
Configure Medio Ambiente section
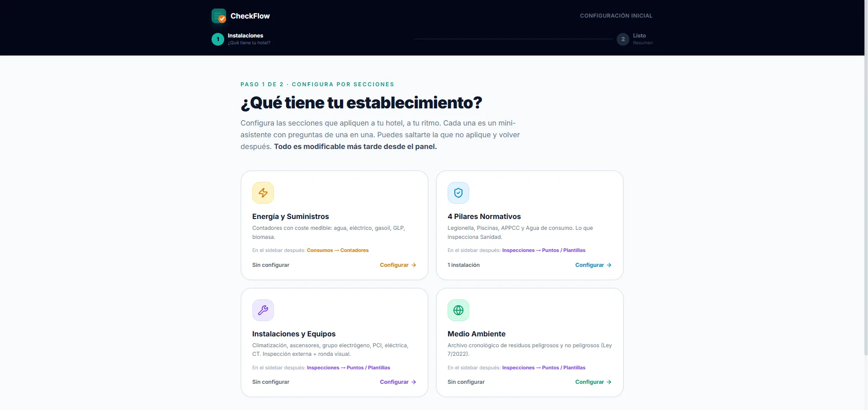pos(593,382)
